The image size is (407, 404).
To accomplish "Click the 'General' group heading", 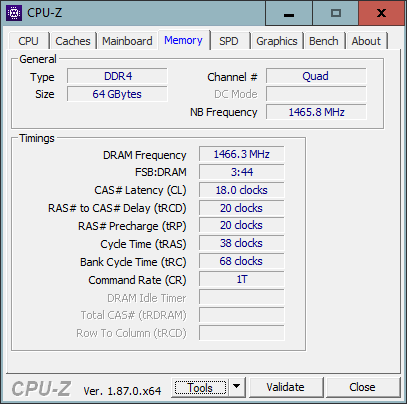I will tap(38, 59).
